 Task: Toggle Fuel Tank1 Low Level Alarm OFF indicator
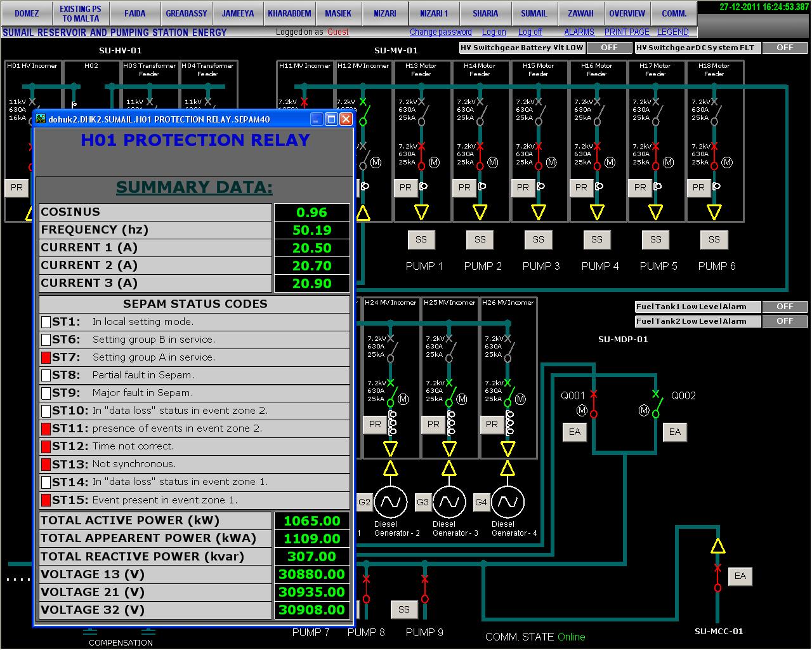[x=785, y=307]
